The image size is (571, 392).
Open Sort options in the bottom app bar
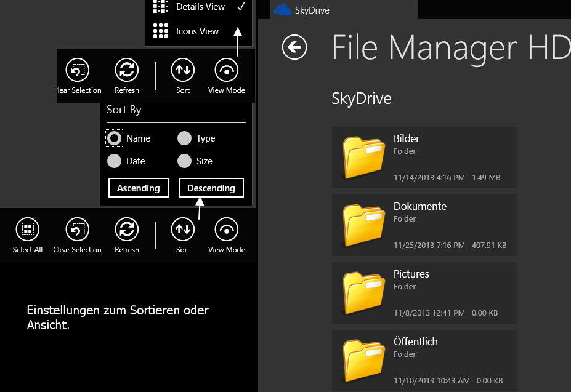183,235
